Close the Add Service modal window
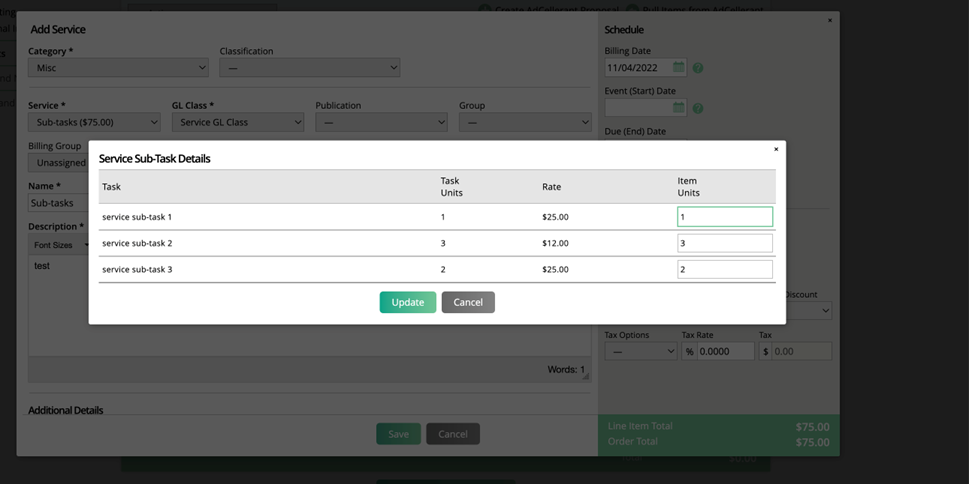Screen dimensions: 969x484 tap(829, 20)
